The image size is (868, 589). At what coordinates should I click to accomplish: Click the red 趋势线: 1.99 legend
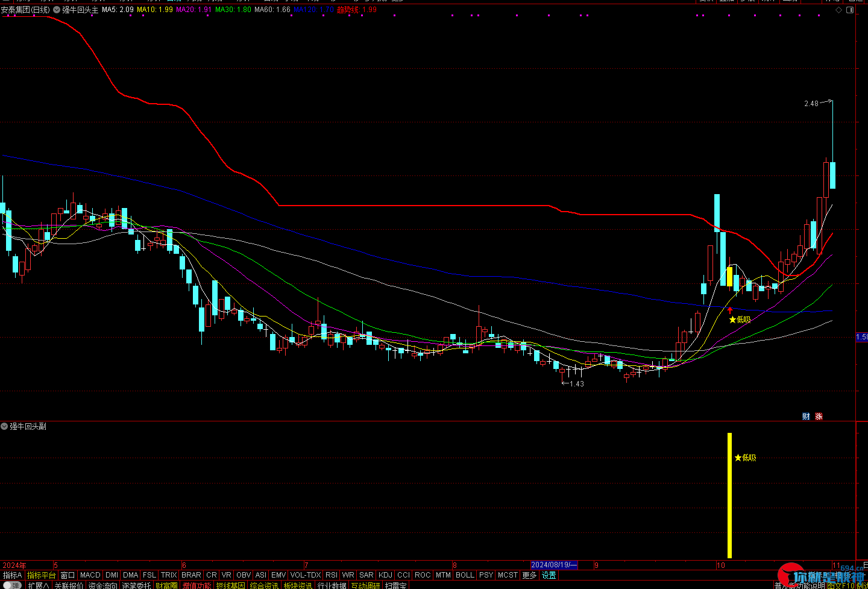coord(356,10)
